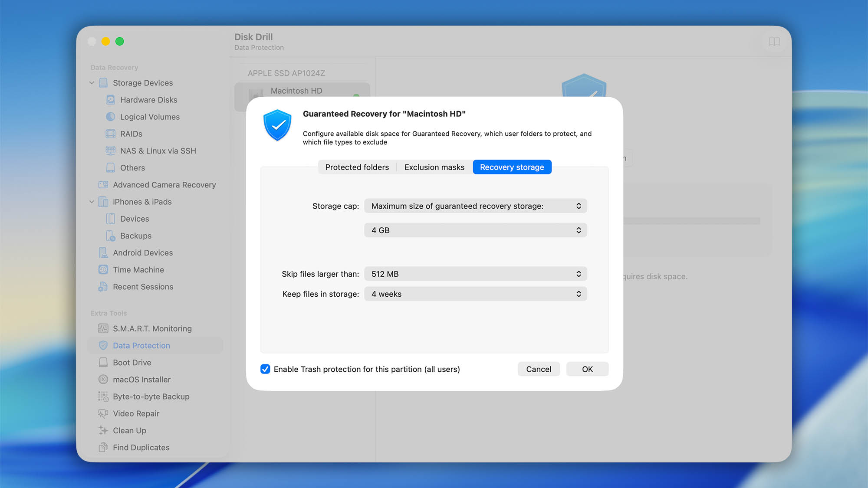868x488 pixels.
Task: Click the Clean Up sparkle icon
Action: click(103, 430)
